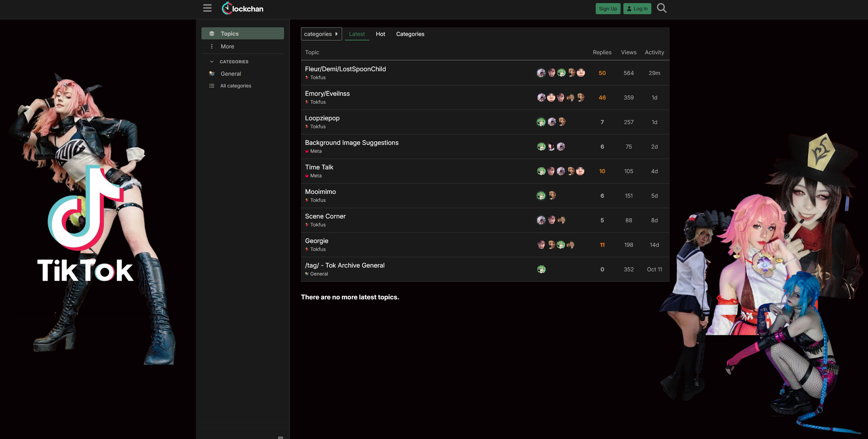This screenshot has height=439, width=868.
Task: Click the Topics stack icon in sidebar
Action: tap(212, 34)
